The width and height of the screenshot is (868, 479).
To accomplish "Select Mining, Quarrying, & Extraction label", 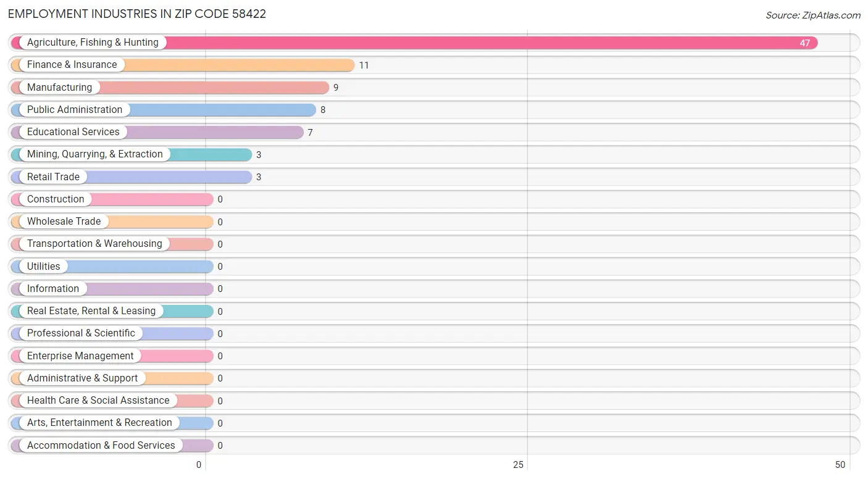I will click(95, 154).
